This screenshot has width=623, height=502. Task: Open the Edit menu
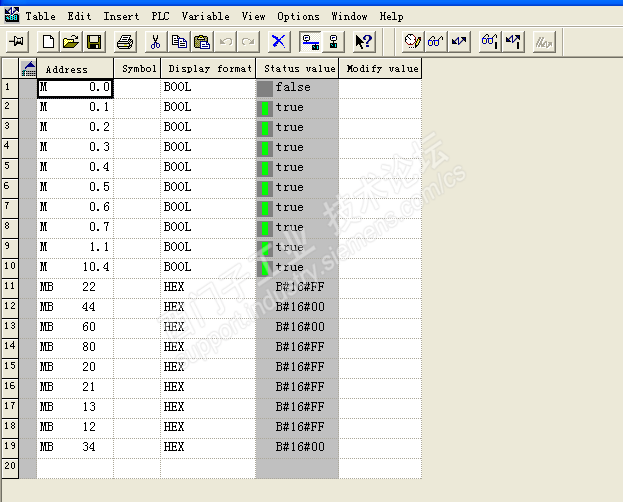[79, 16]
